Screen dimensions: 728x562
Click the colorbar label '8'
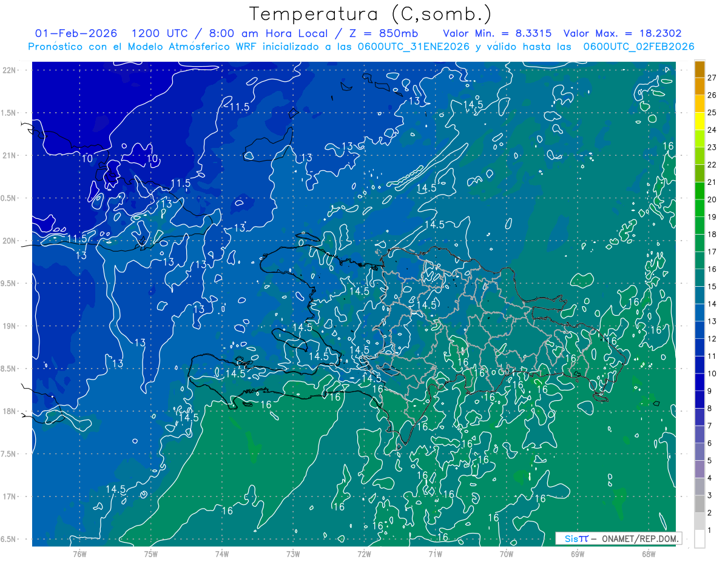point(710,408)
